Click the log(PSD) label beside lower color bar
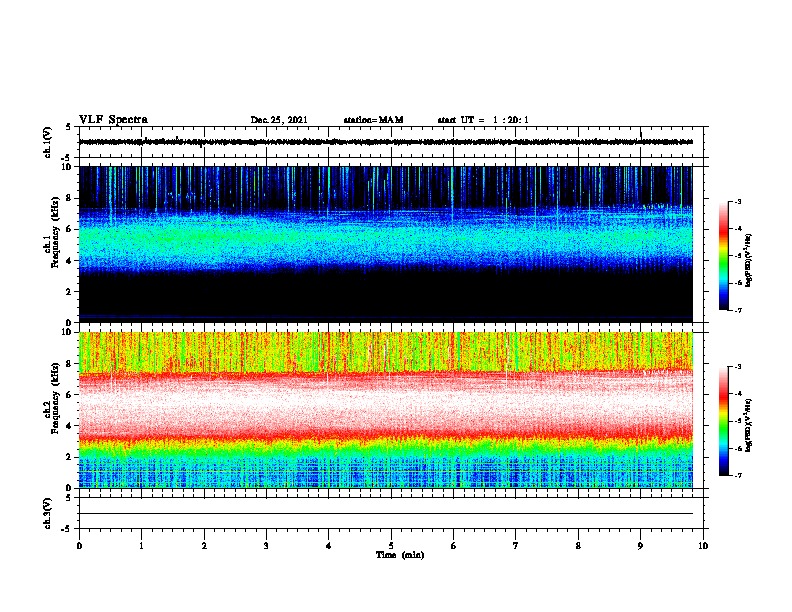 point(748,425)
